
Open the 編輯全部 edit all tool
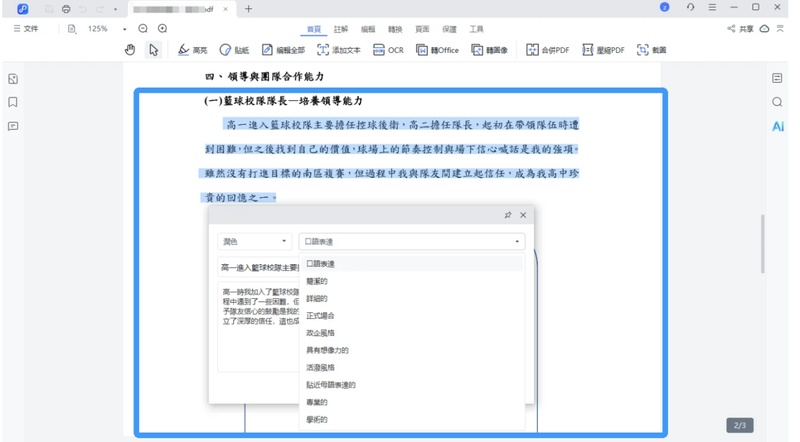click(x=283, y=50)
